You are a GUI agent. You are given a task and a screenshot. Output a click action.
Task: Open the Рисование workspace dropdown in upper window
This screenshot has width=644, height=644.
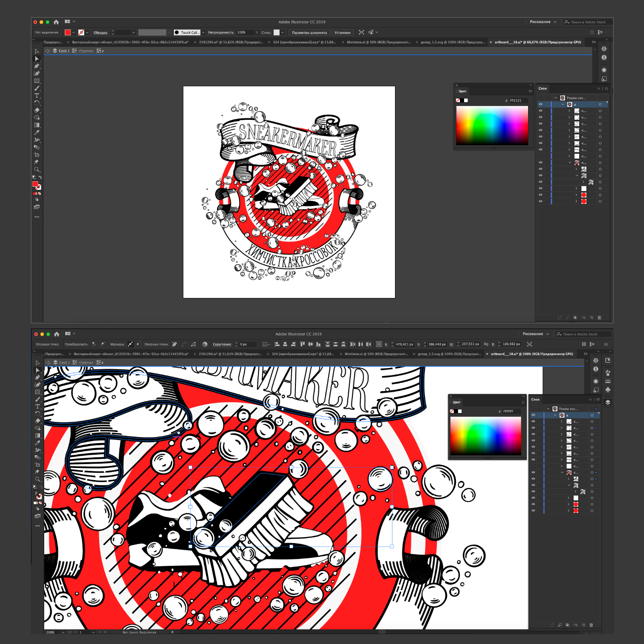tap(543, 22)
